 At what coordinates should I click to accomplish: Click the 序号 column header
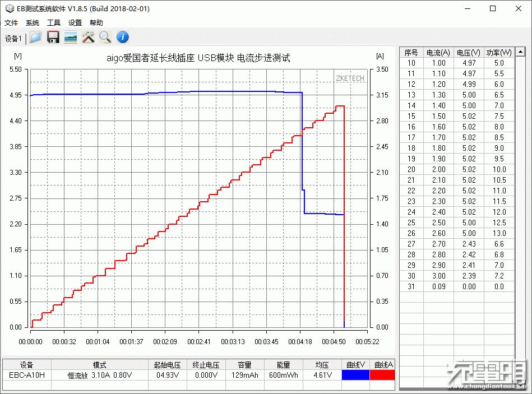[x=411, y=53]
